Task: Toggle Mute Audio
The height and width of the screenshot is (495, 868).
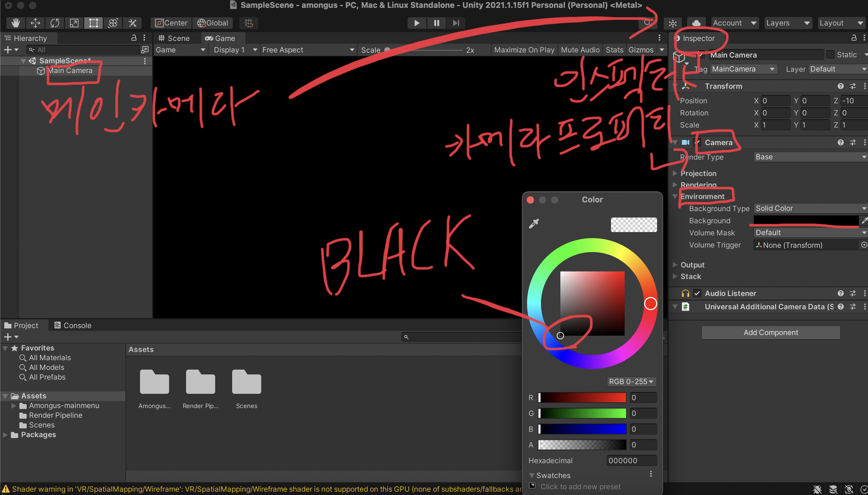Action: coord(580,50)
